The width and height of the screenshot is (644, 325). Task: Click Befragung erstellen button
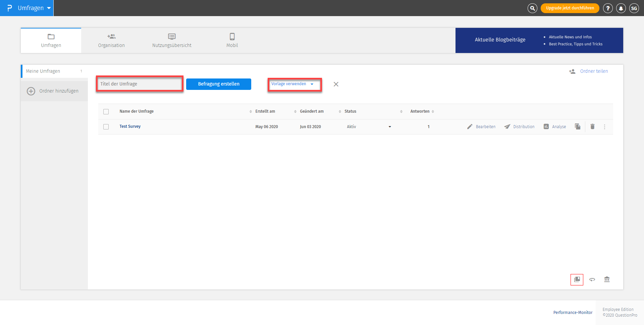click(x=219, y=84)
